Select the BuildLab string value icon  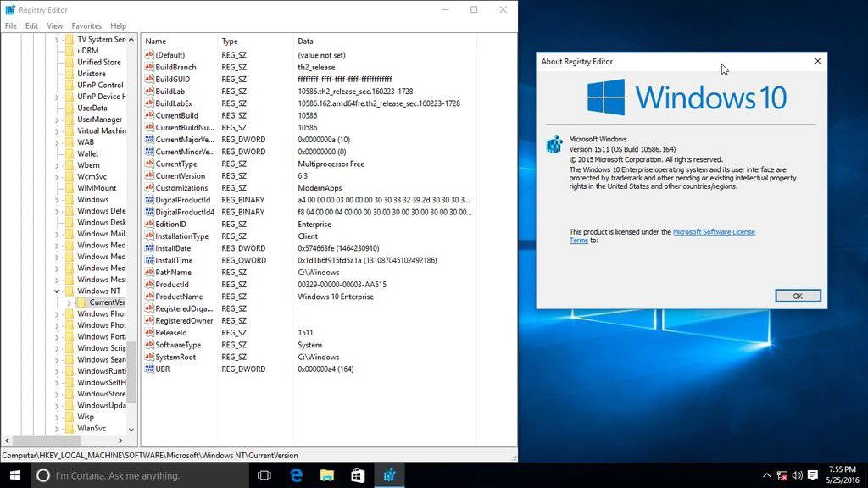point(149,91)
